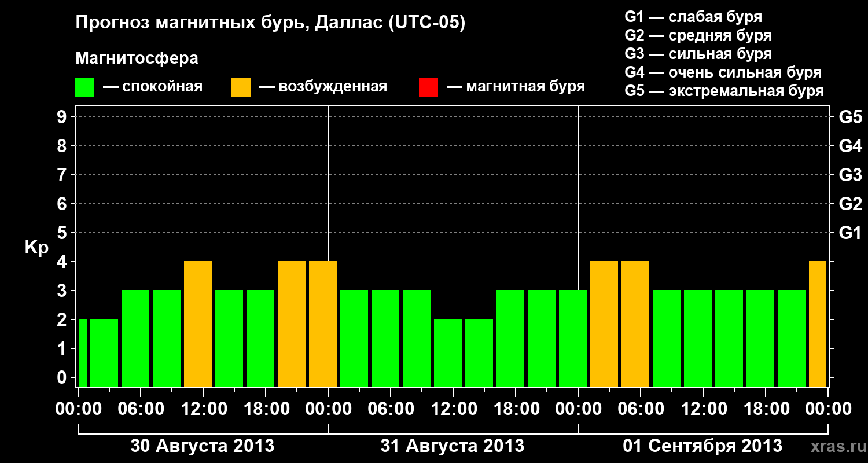Click the 'G2' label on the right axis

coord(850,204)
